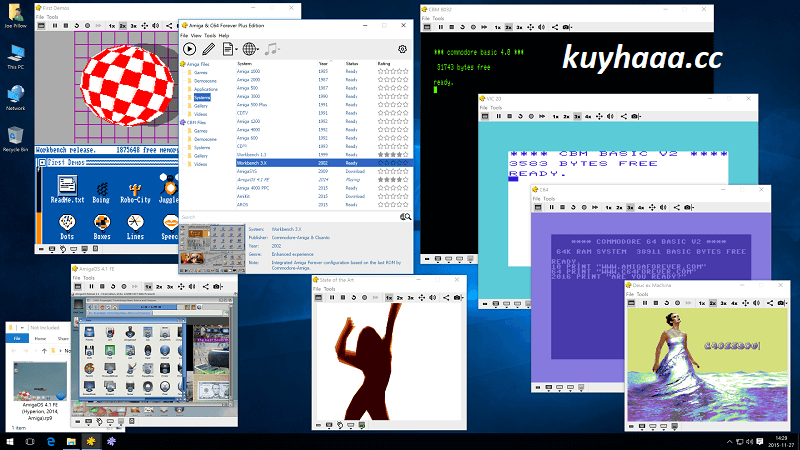Select the Boing demo icon
The height and width of the screenshot is (450, 800).
coord(101,192)
